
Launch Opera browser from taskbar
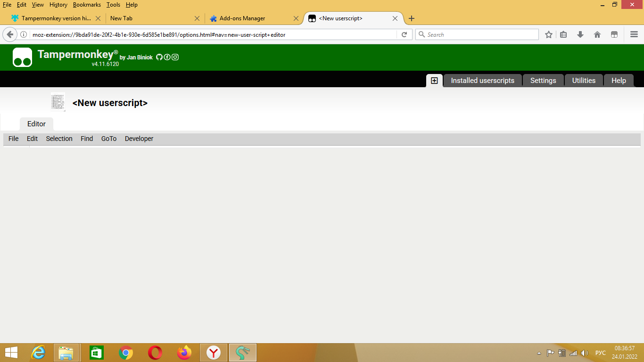(x=155, y=353)
